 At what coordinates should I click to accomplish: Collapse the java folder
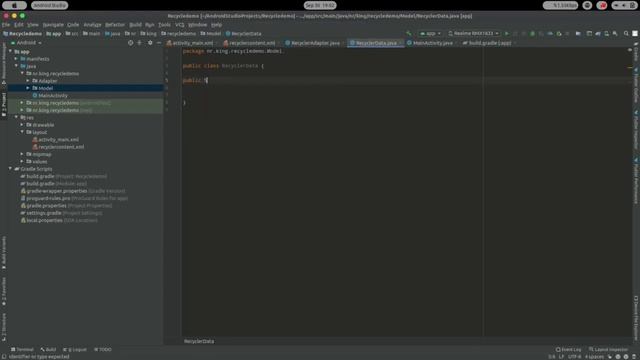pyautogui.click(x=17, y=66)
